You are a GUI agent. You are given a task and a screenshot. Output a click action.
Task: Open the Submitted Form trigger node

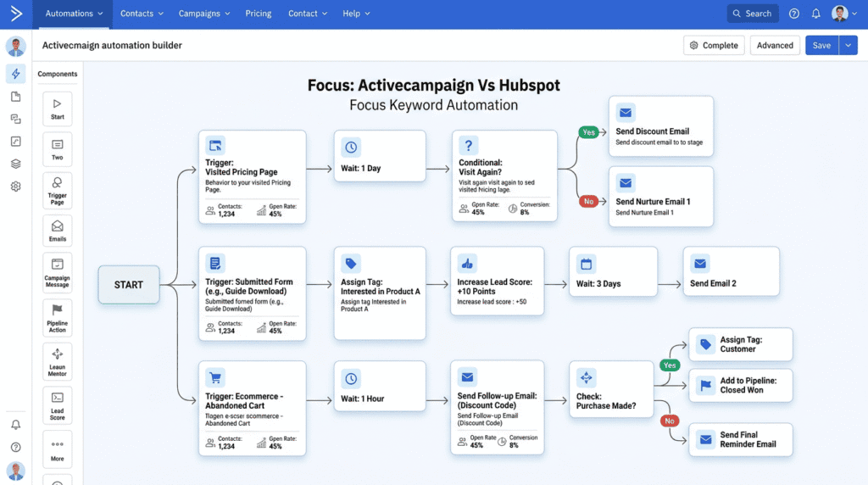253,293
